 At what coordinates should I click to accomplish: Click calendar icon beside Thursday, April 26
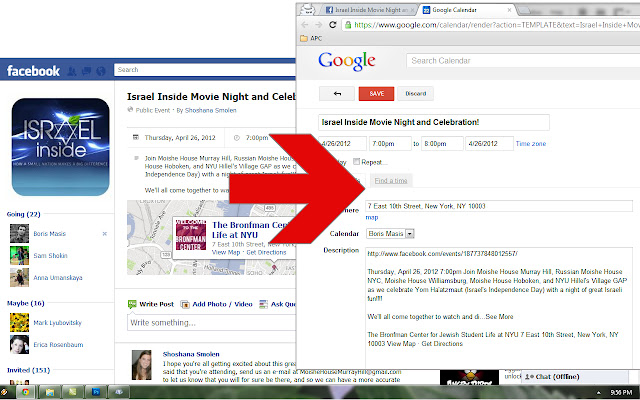click(x=136, y=138)
